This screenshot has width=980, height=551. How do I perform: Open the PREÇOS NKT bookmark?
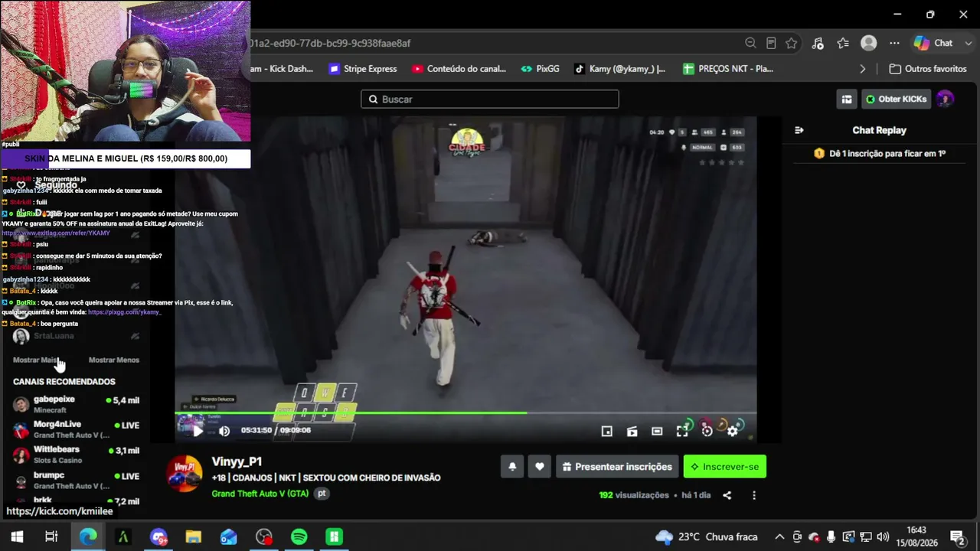(727, 69)
